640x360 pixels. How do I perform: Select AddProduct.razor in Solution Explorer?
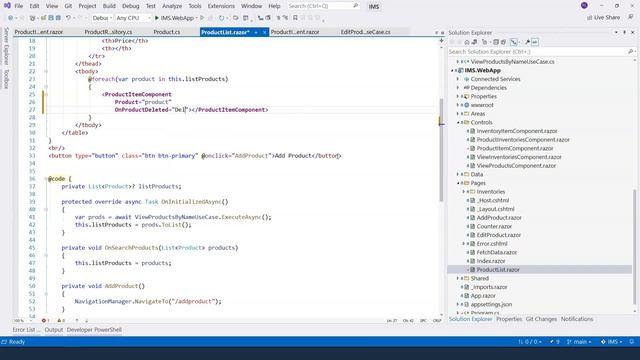[x=499, y=218]
